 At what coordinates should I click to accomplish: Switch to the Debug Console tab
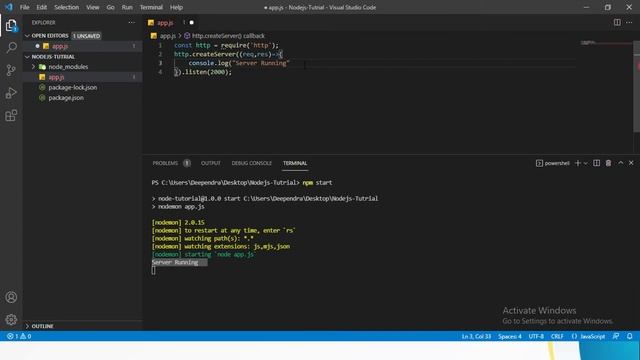click(251, 163)
